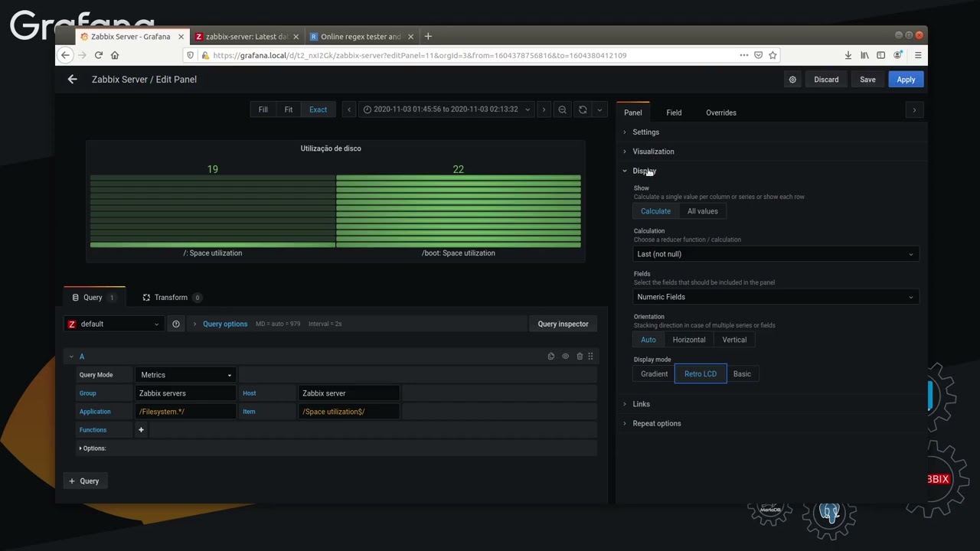Open the default data source dropdown

click(114, 324)
